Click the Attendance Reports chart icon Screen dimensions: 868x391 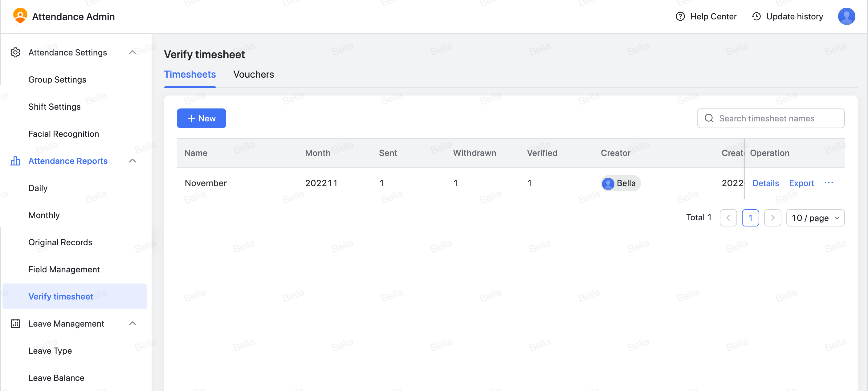tap(15, 161)
